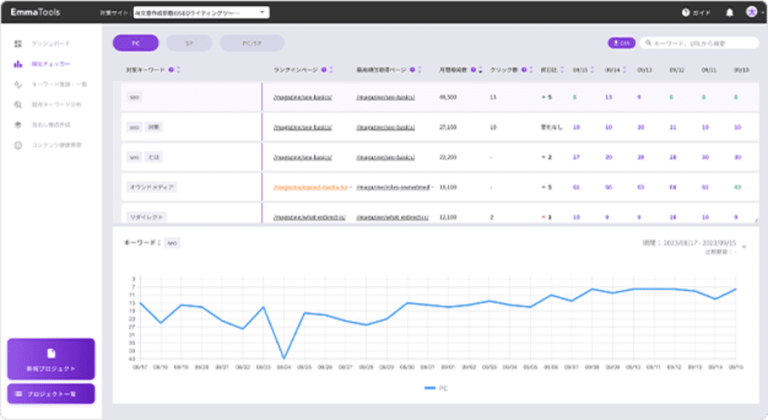768x420 pixels.
Task: Toggle the PC legend in the chart
Action: [x=435, y=386]
